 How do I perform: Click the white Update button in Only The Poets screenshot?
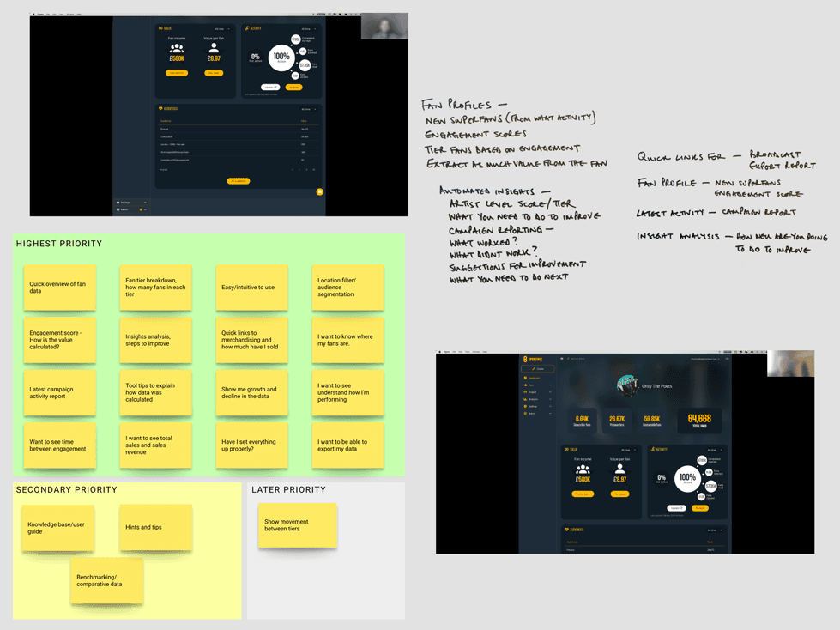676,508
